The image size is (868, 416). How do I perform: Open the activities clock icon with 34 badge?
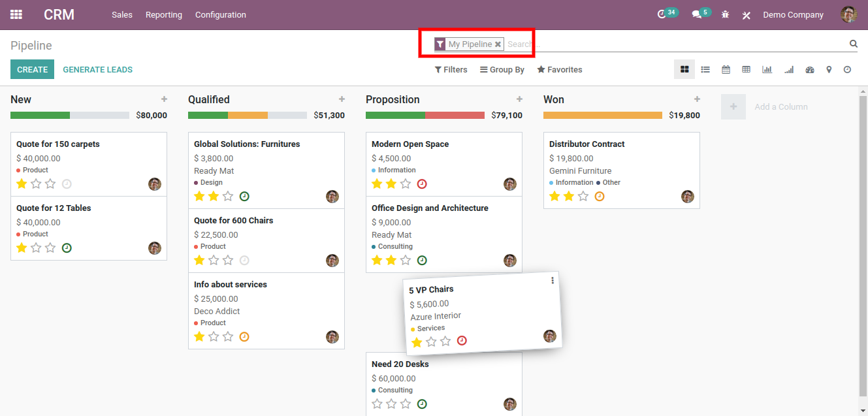662,14
